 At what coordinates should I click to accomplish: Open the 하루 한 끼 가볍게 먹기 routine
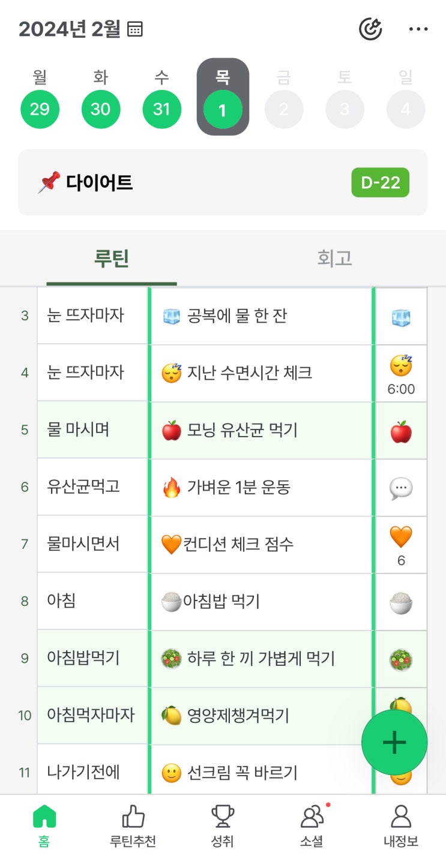pyautogui.click(x=261, y=659)
